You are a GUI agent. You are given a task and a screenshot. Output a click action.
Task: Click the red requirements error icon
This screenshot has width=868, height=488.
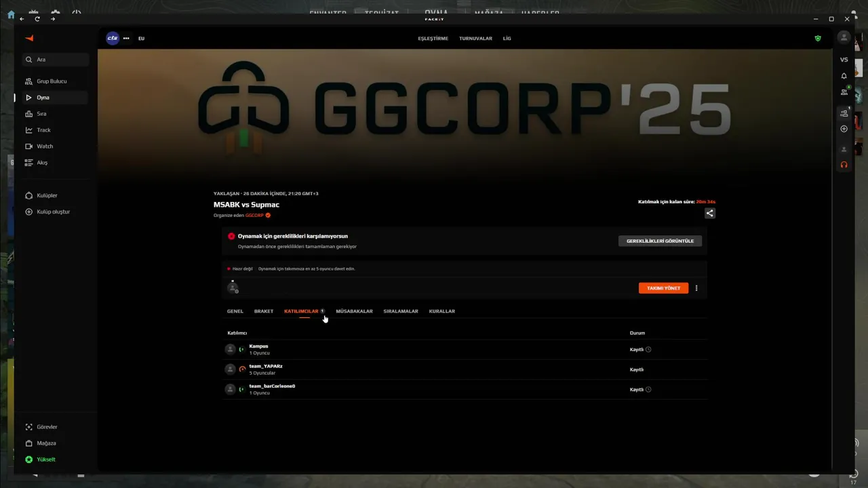[x=231, y=237]
